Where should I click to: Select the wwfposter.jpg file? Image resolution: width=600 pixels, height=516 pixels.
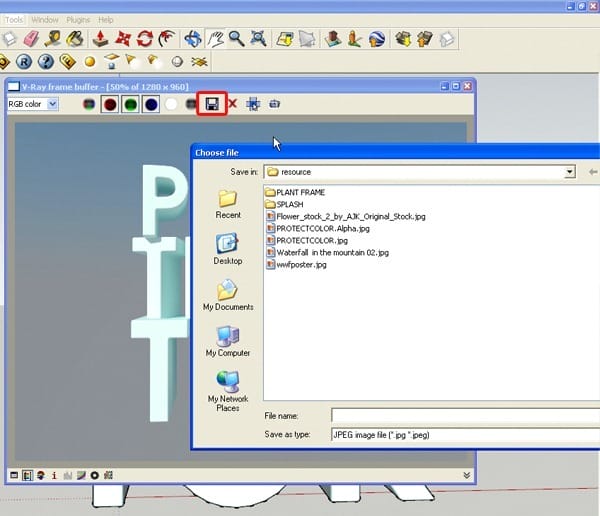click(296, 265)
